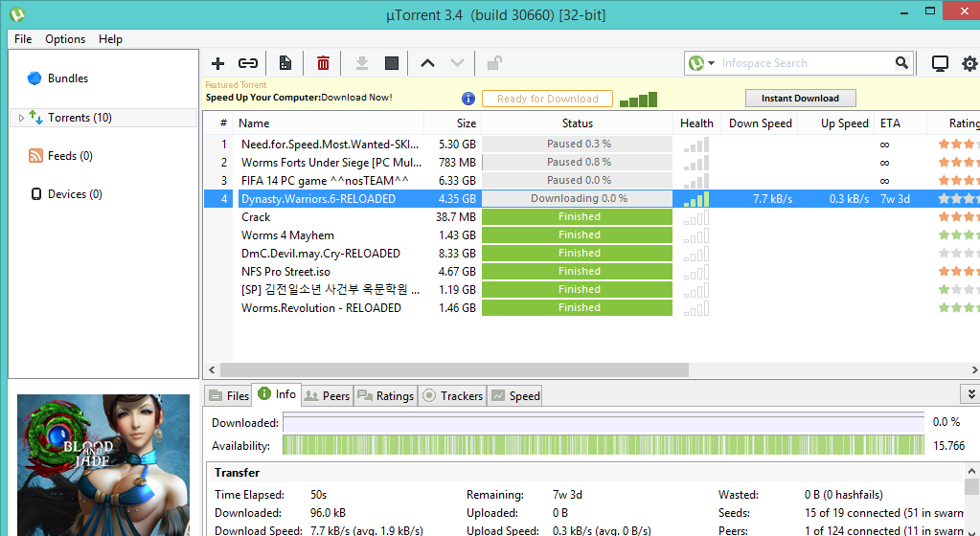
Task: Click the Add Torrent from URL link icon
Action: [x=248, y=63]
